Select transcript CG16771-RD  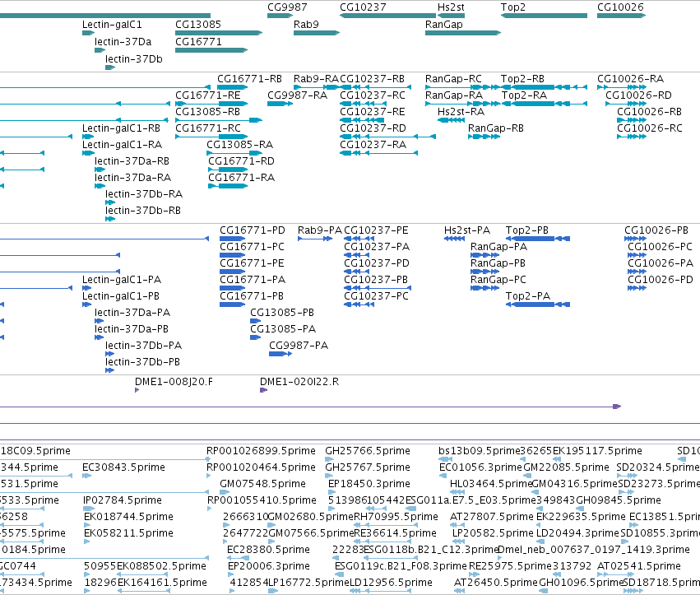[241, 161]
